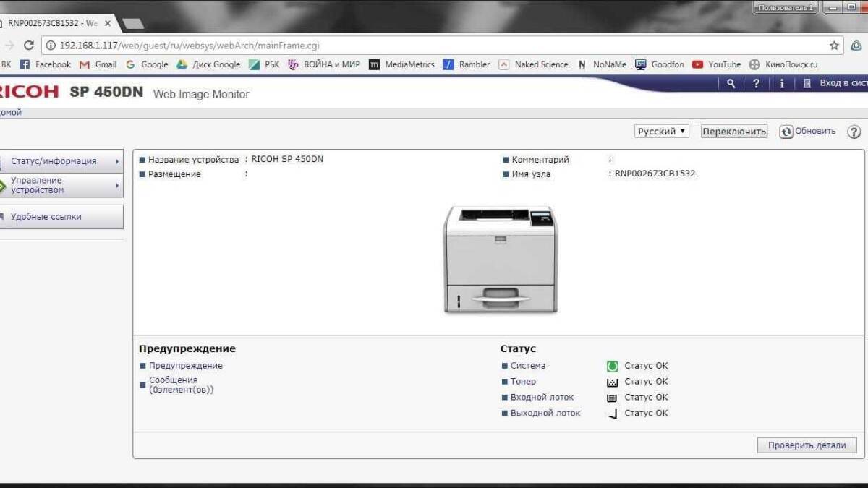This screenshot has height=488, width=868.
Task: Click the Сообщения (0элемент(ов)) link
Action: tap(181, 385)
